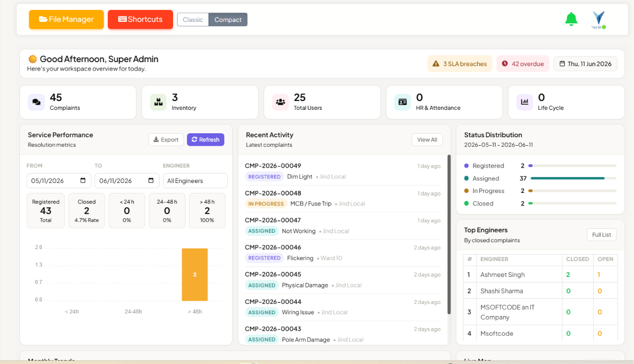Click the Total Users people icon

[280, 102]
